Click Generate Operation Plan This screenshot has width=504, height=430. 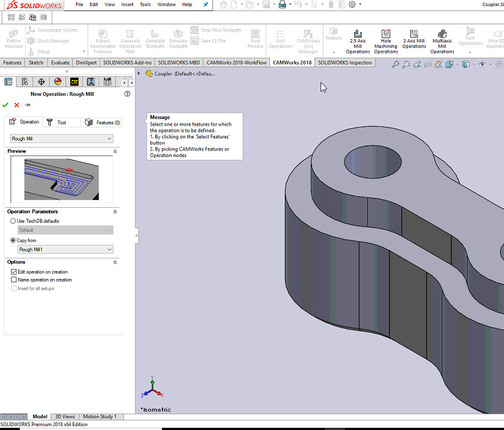(x=130, y=41)
